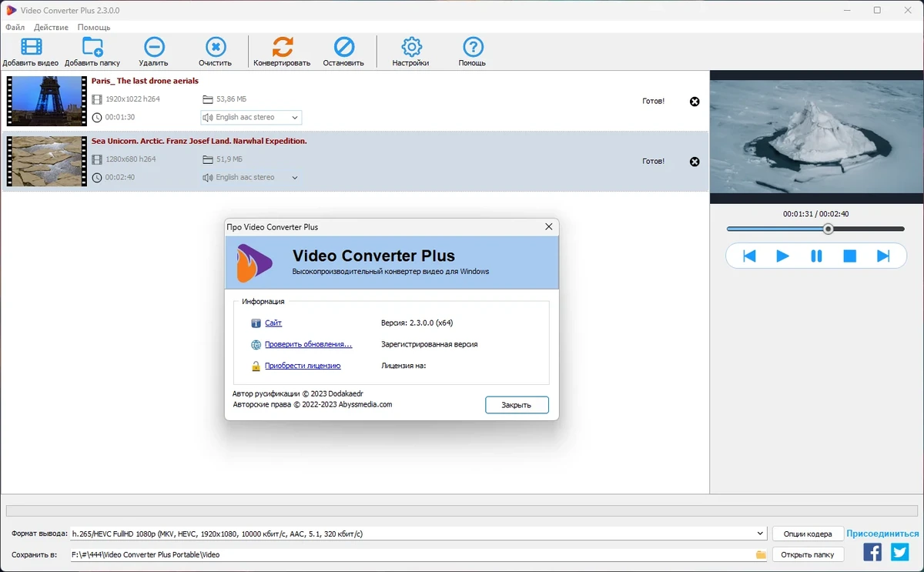Click the globe icon beside Проверить обновления

[x=256, y=345]
